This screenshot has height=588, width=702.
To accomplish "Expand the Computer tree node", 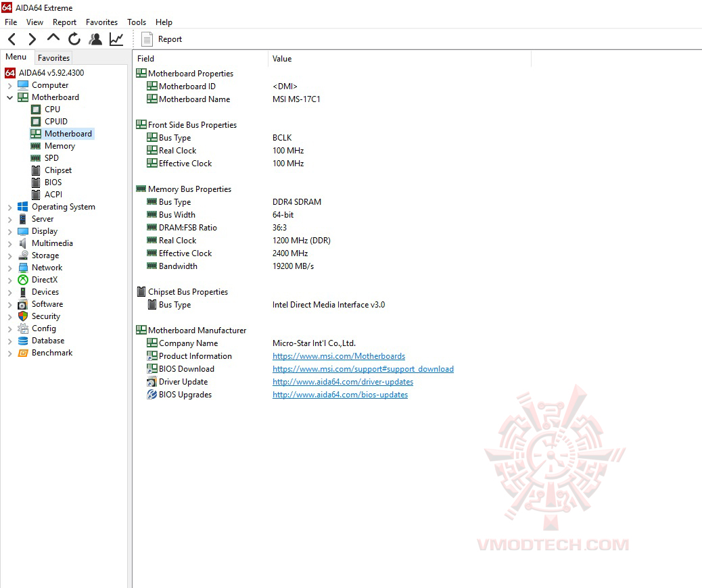I will pyautogui.click(x=8, y=84).
